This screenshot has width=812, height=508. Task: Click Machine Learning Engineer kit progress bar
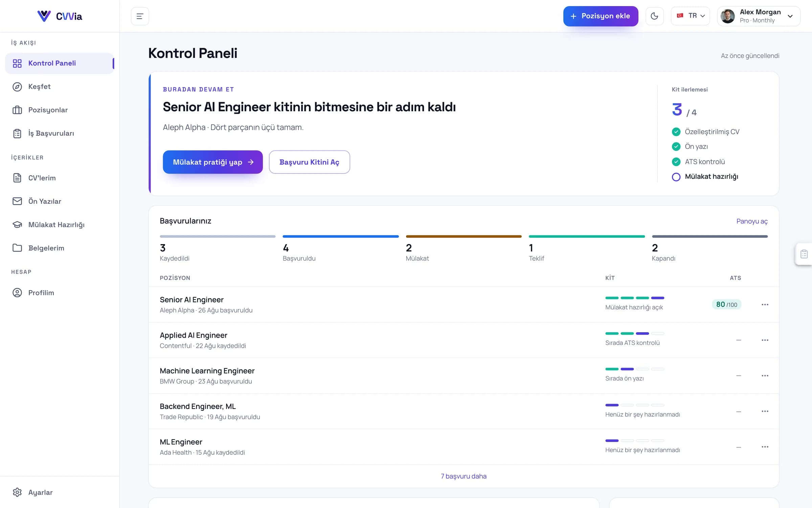coord(635,369)
